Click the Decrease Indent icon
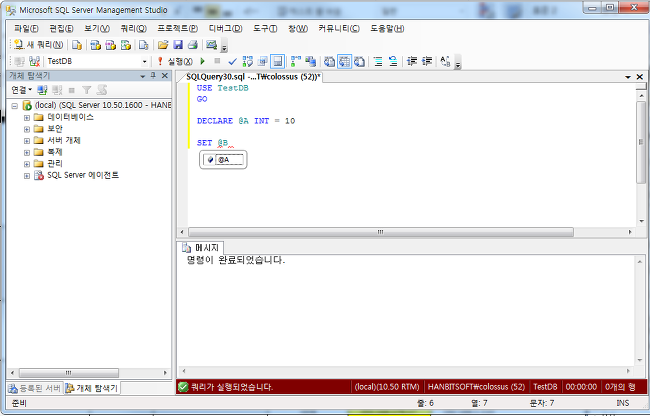Image resolution: width=650 pixels, height=416 pixels. (412, 61)
